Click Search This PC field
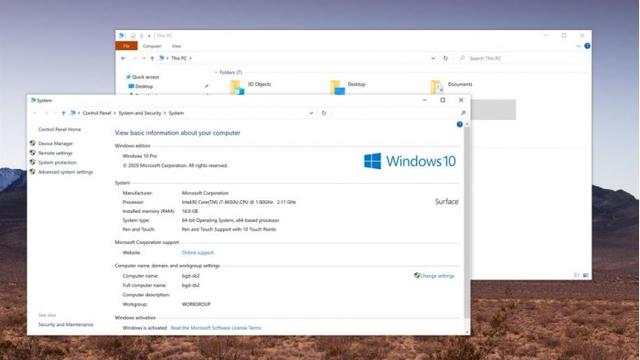 pos(522,58)
